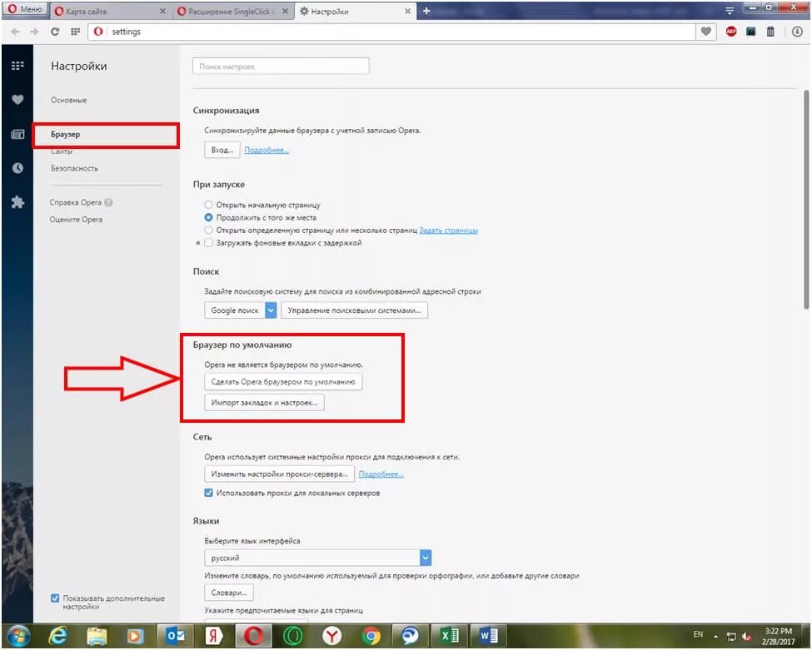This screenshot has width=812, height=650.
Task: Open the Speed Dial grid icon in toolbar
Action: (75, 32)
